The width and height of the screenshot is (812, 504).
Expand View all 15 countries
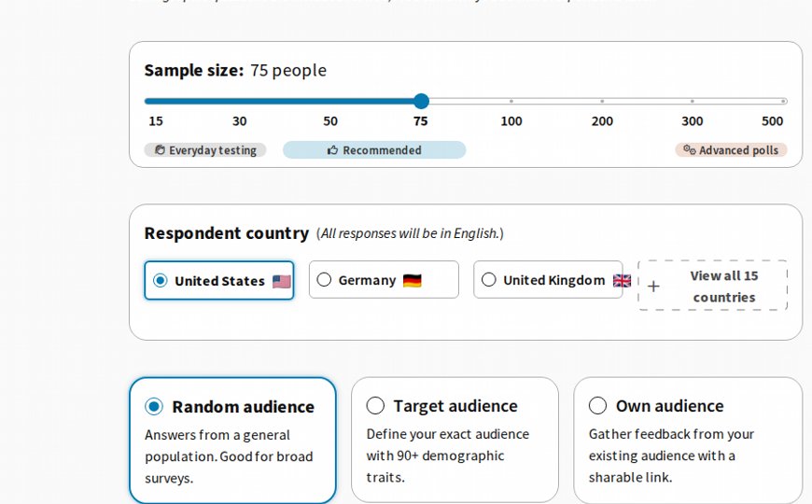pyautogui.click(x=712, y=286)
